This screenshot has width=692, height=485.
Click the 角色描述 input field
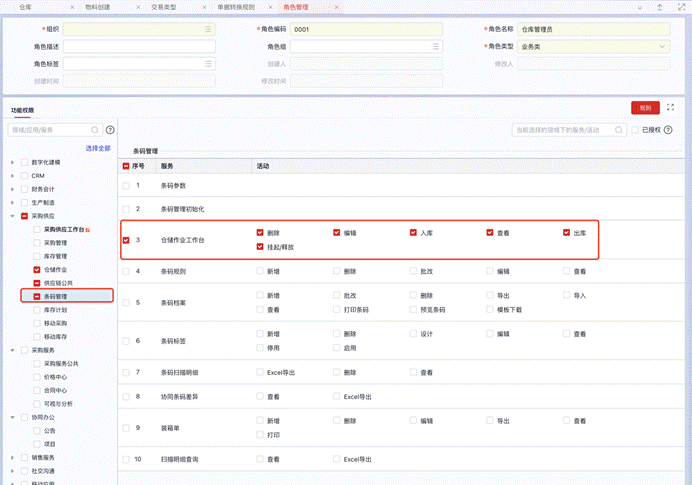click(139, 47)
